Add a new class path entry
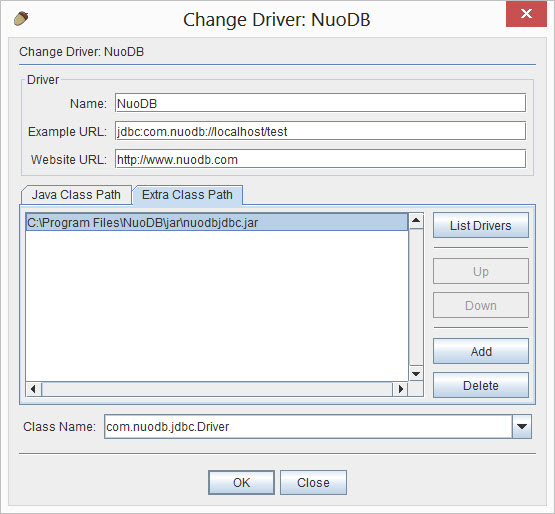 [481, 351]
